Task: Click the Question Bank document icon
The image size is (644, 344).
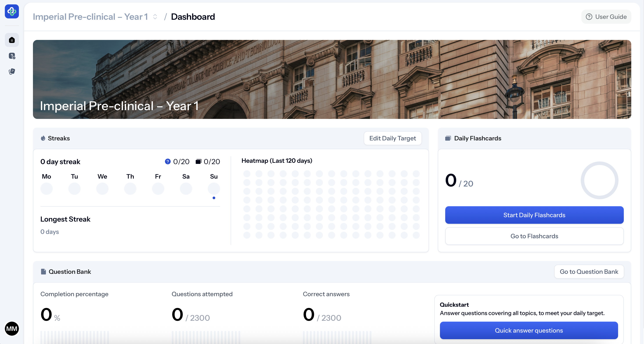Action: pos(43,272)
